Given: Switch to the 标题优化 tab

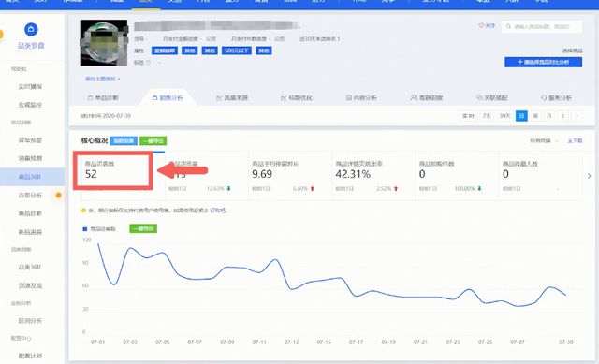Looking at the screenshot, I should [297, 97].
